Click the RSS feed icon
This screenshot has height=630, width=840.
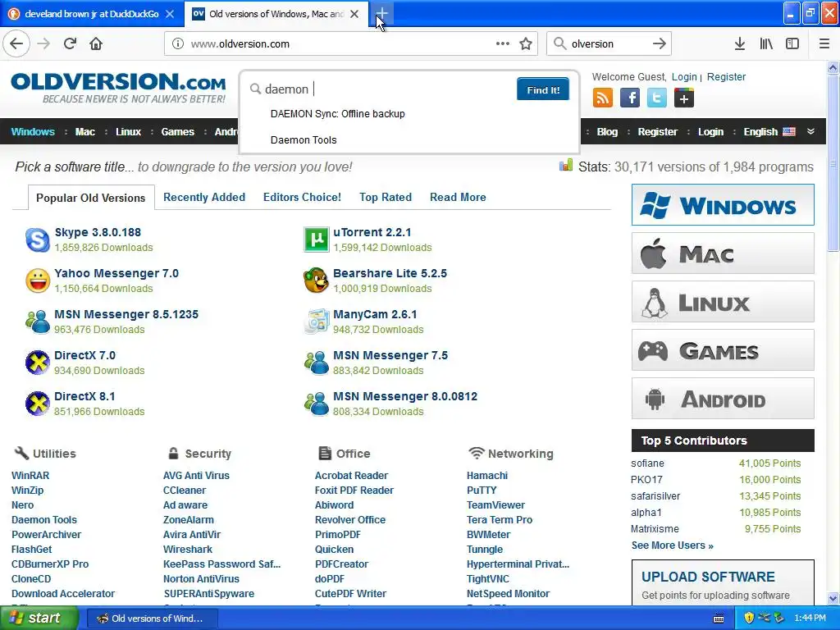click(x=603, y=98)
